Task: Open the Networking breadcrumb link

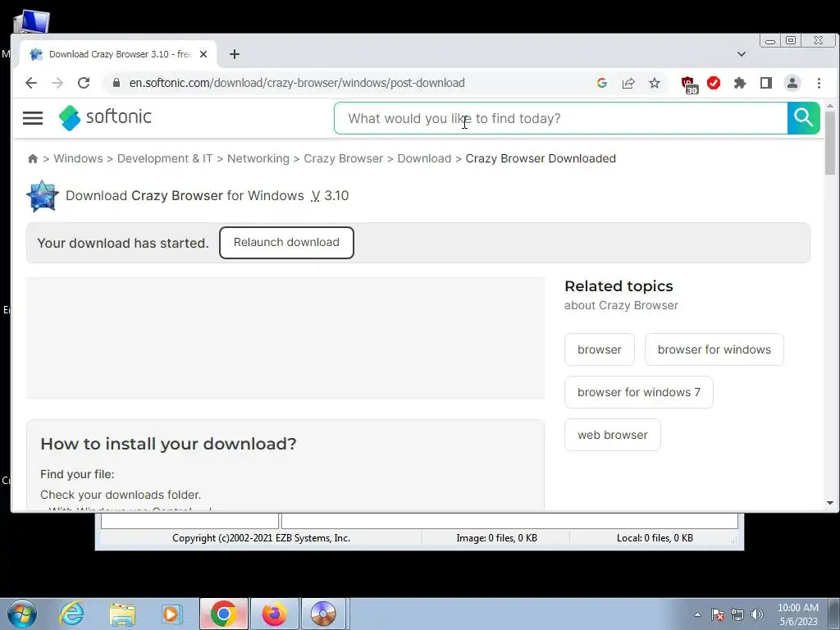Action: coord(258,158)
